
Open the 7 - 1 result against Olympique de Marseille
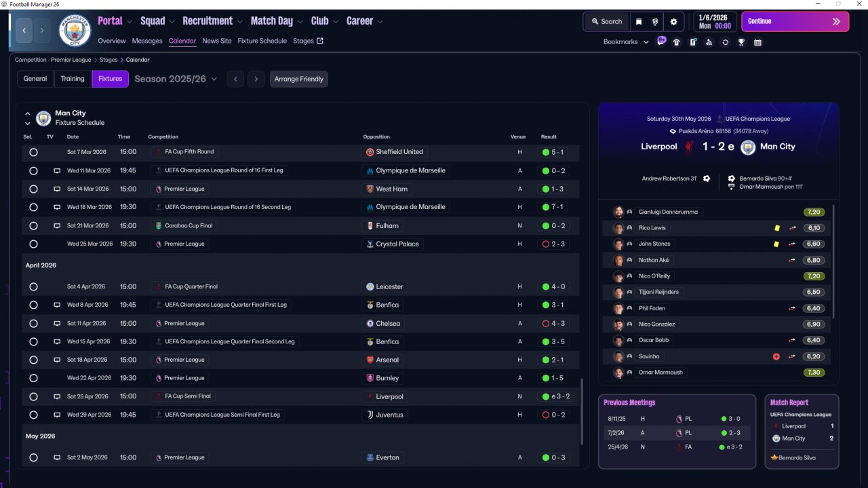tap(553, 207)
